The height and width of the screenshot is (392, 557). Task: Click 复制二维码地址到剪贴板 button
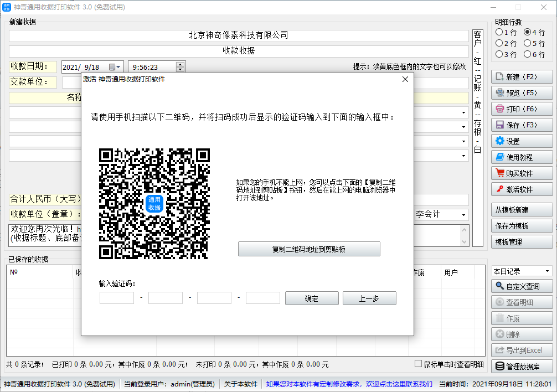point(309,249)
